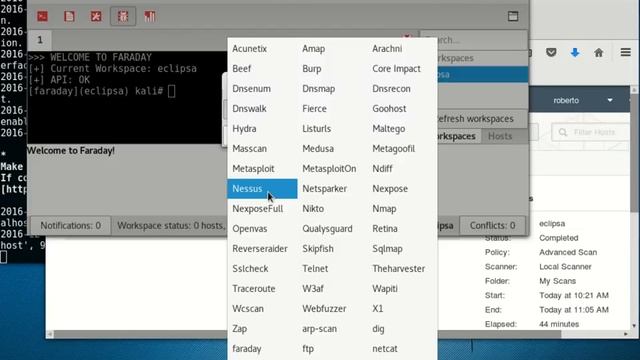Open the preferences tools toolbar icon
The width and height of the screenshot is (640, 360).
pos(96,16)
